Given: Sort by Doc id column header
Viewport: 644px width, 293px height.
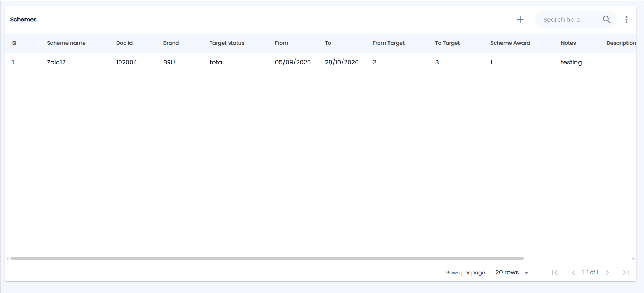Looking at the screenshot, I should coord(124,43).
